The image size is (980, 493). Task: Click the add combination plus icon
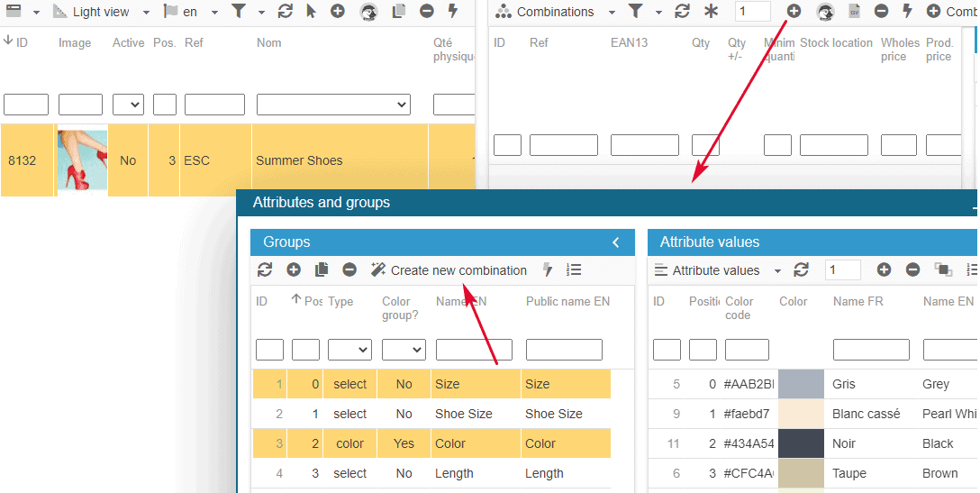coord(794,12)
